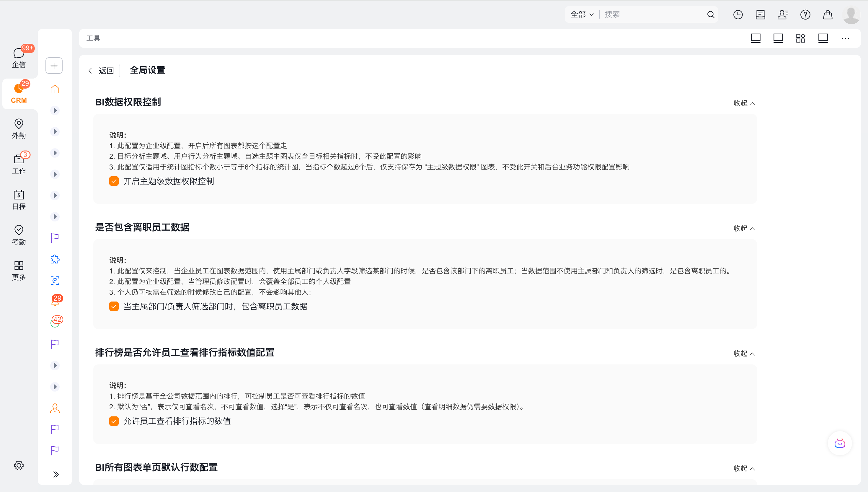Open the settings gear at bottom left
868x492 pixels.
click(x=19, y=465)
